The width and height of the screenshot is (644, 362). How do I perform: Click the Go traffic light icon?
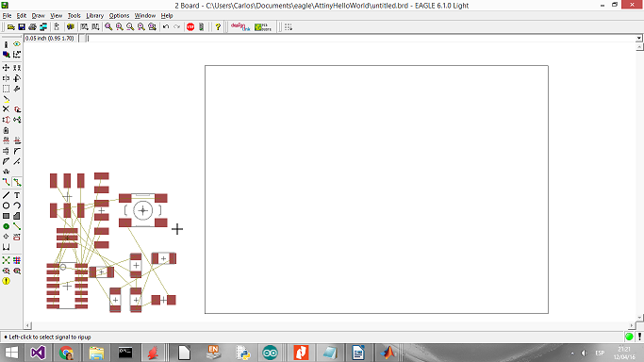201,27
